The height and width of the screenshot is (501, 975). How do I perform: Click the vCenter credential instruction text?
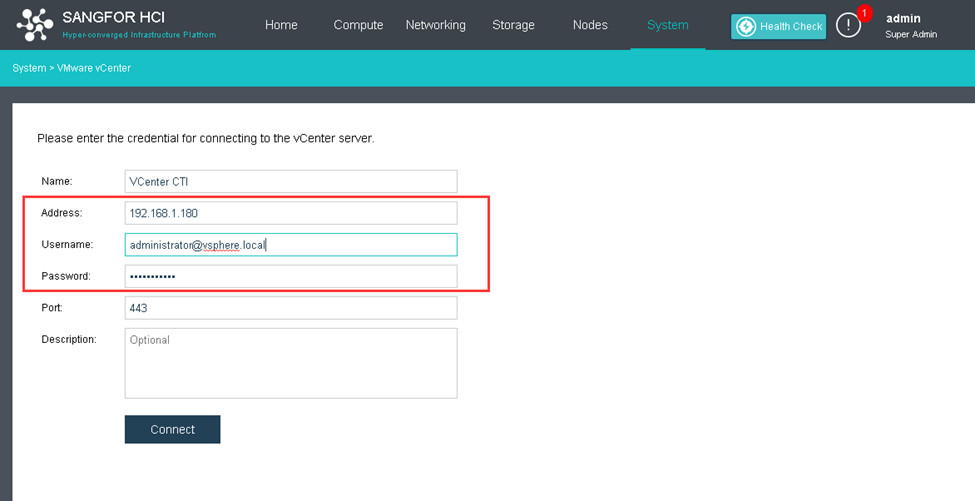pyautogui.click(x=206, y=138)
